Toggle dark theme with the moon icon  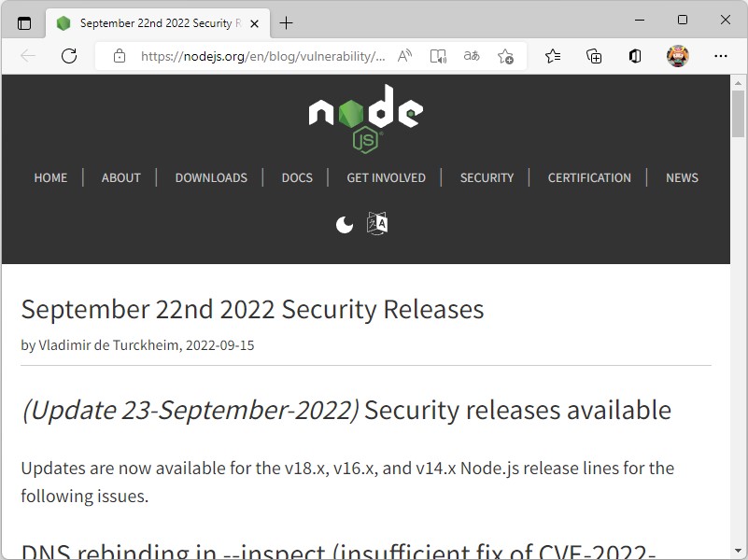(x=345, y=223)
